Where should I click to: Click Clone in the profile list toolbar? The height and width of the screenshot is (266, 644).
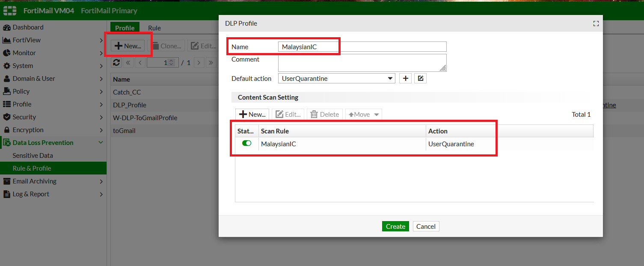pos(166,46)
